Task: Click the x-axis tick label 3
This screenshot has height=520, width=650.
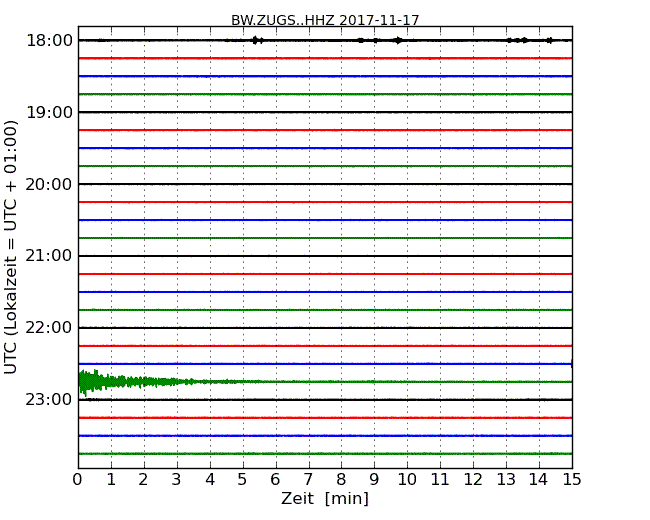Action: coord(177,479)
